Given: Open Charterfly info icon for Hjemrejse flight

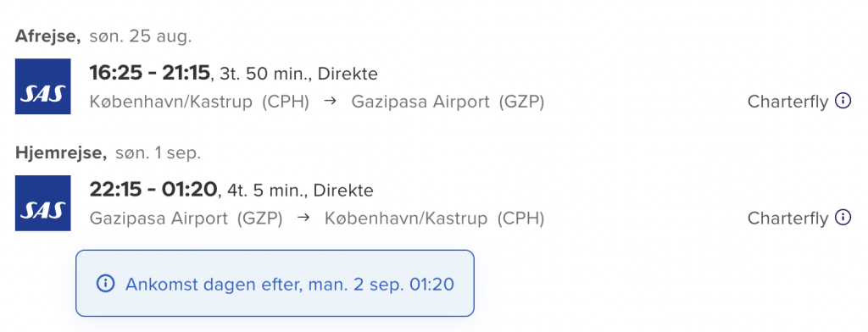Looking at the screenshot, I should (x=843, y=218).
